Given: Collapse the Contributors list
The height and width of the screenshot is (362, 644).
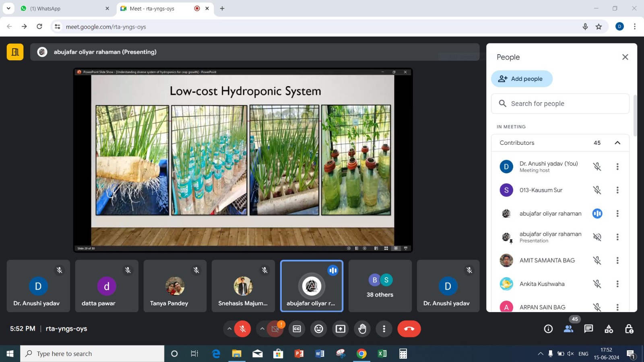Looking at the screenshot, I should pyautogui.click(x=617, y=143).
